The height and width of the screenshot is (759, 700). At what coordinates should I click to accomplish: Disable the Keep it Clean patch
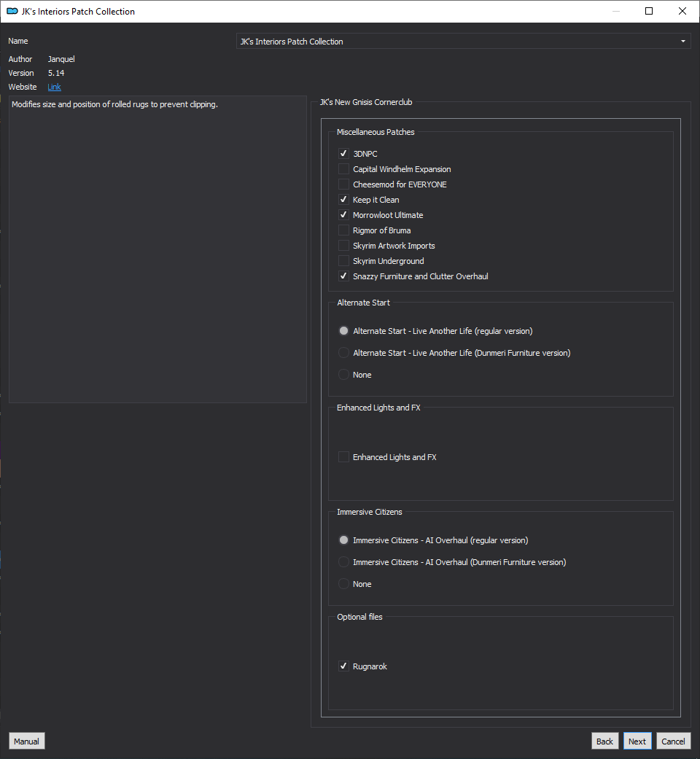[343, 200]
